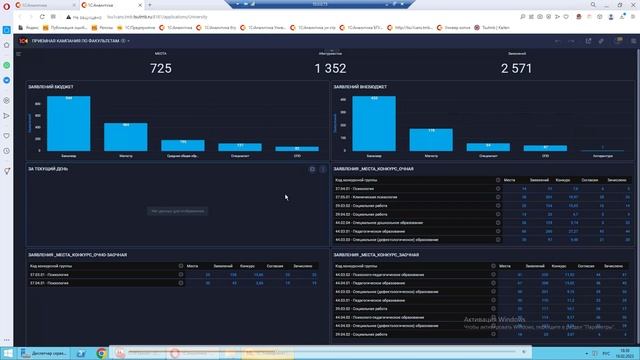
Task: Add a new browser tab
Action: pyautogui.click(x=150, y=5)
